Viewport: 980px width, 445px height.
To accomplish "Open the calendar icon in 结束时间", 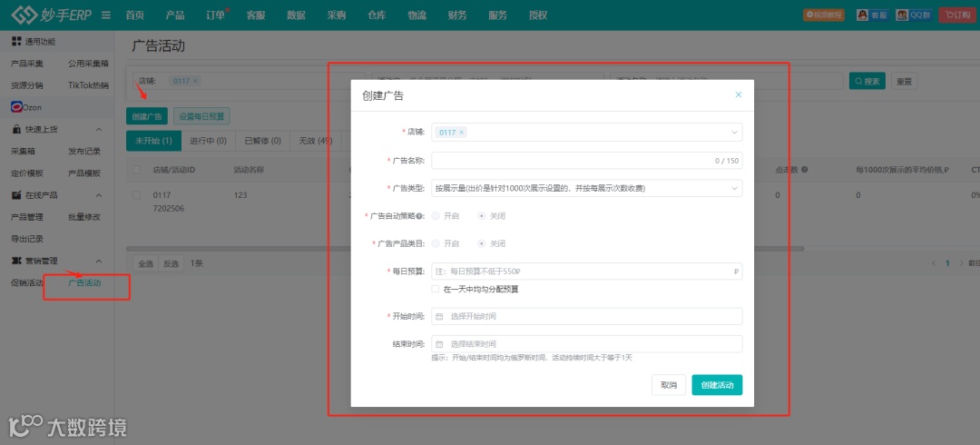I will coord(439,343).
